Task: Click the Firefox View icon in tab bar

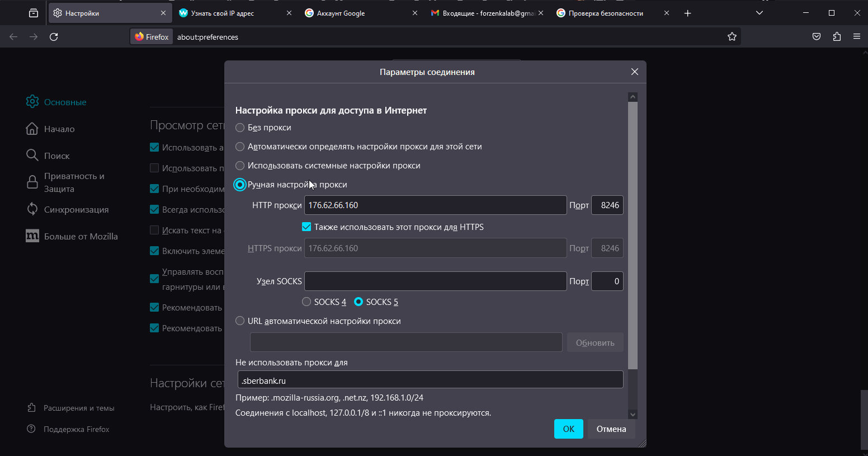Action: [x=34, y=13]
